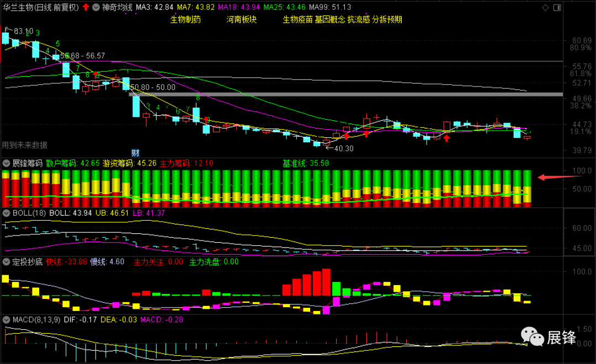The height and width of the screenshot is (364, 596).
Task: Click the 定投抄底 indicator name
Action: pos(28,262)
